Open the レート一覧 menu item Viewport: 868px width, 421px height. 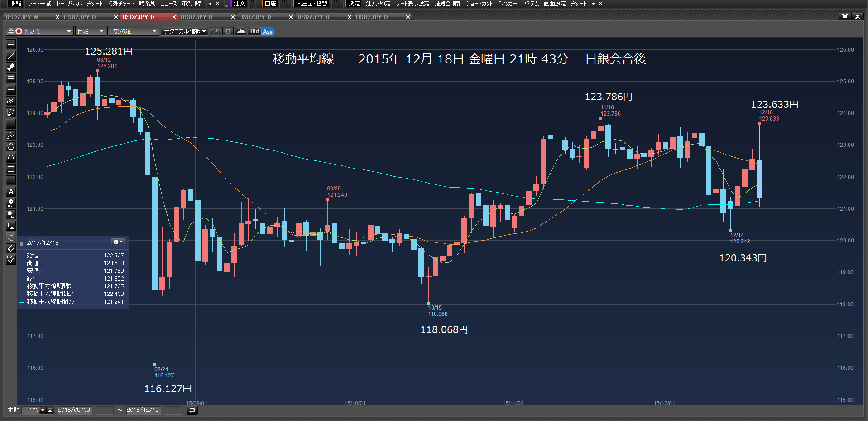click(x=39, y=4)
